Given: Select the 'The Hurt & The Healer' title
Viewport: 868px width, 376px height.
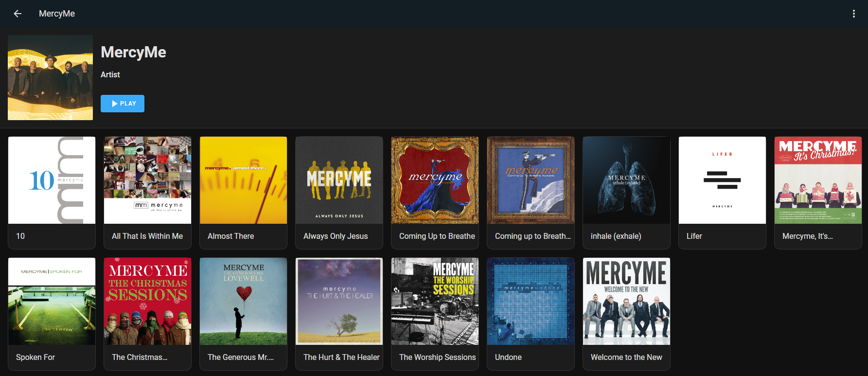Looking at the screenshot, I should (341, 357).
